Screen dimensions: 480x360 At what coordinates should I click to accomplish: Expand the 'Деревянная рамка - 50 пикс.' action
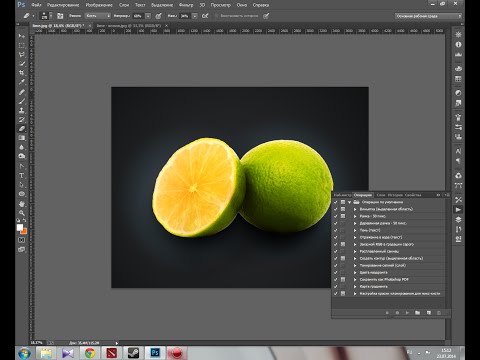355,223
